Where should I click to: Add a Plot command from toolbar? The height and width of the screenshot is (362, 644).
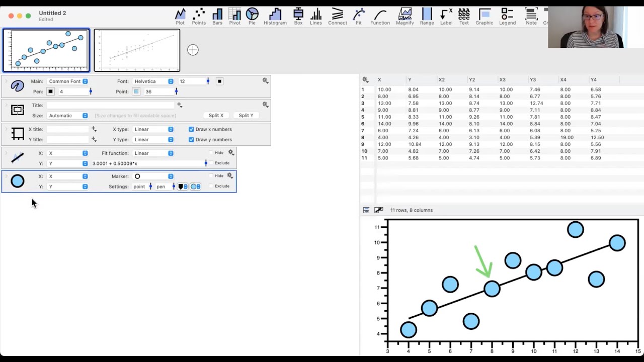180,16
